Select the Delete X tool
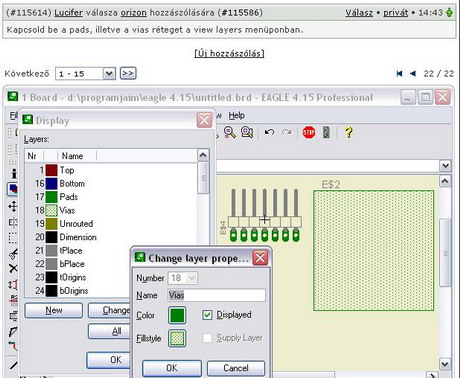The height and width of the screenshot is (378, 460). [x=13, y=268]
